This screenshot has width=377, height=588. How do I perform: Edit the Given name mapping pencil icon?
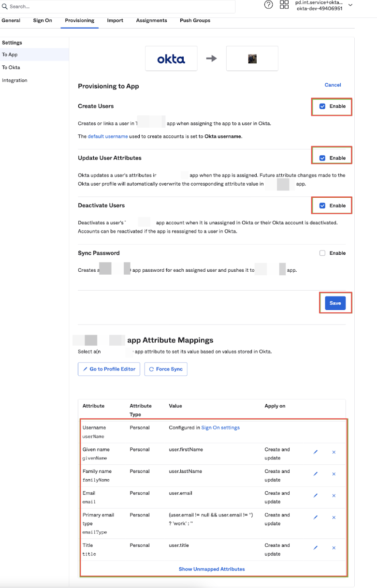pos(316,452)
